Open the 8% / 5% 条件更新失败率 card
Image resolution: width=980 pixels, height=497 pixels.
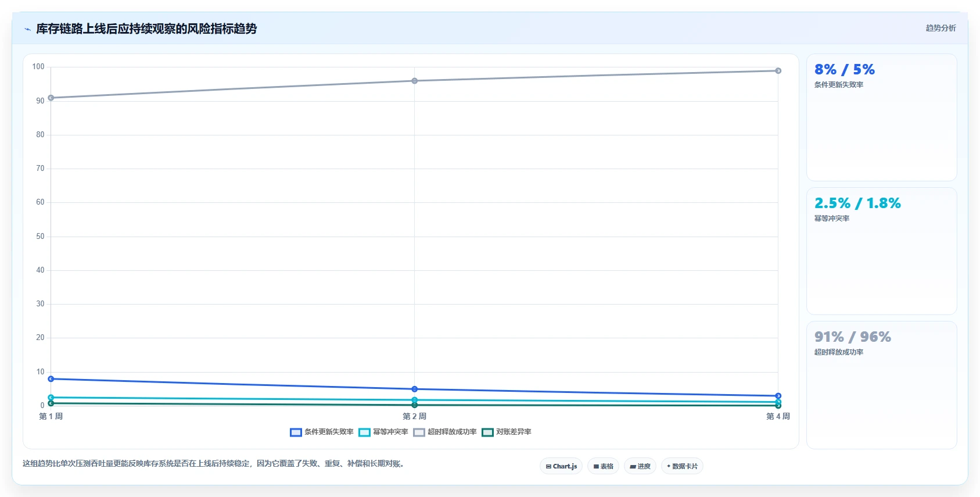click(x=881, y=117)
